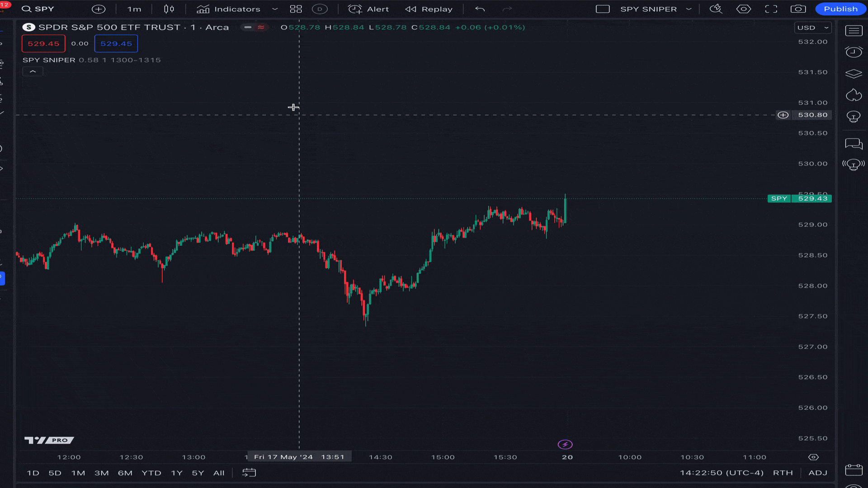The height and width of the screenshot is (488, 868).
Task: Open the SPY SNIPER layout name
Action: (648, 9)
